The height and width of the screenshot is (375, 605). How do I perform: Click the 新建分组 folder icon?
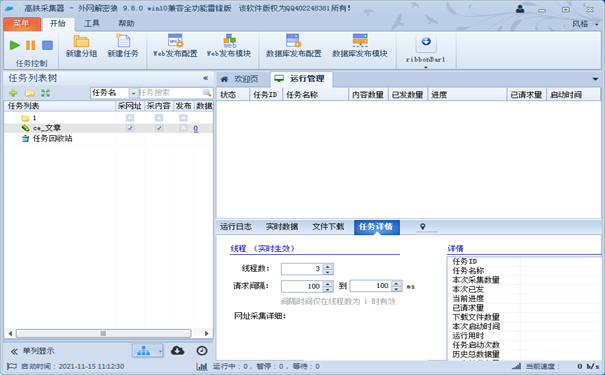(x=81, y=41)
